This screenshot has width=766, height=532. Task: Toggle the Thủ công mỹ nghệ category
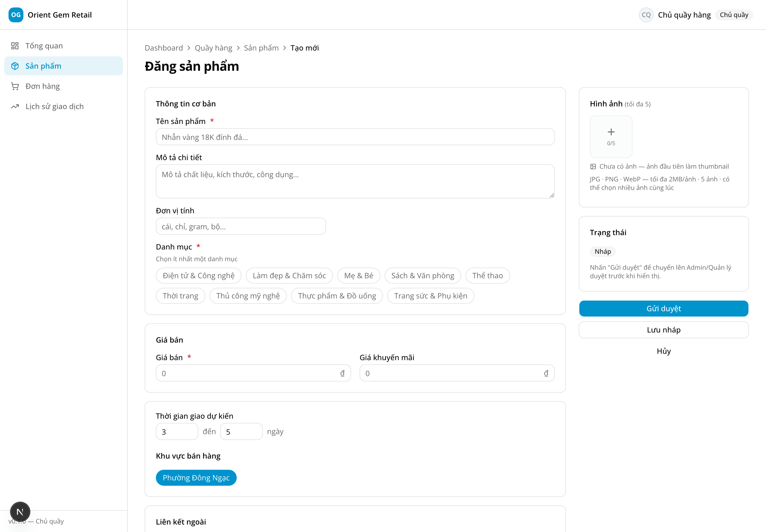point(248,296)
